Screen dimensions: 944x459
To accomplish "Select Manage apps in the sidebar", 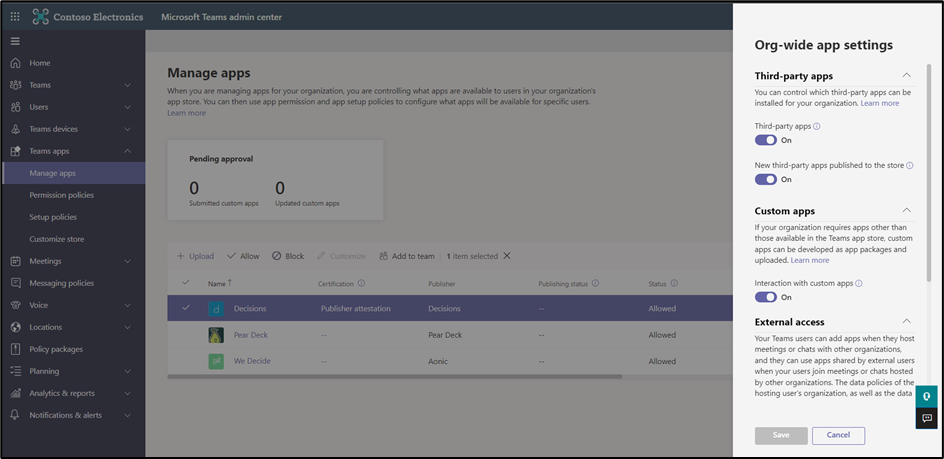I will (73, 173).
